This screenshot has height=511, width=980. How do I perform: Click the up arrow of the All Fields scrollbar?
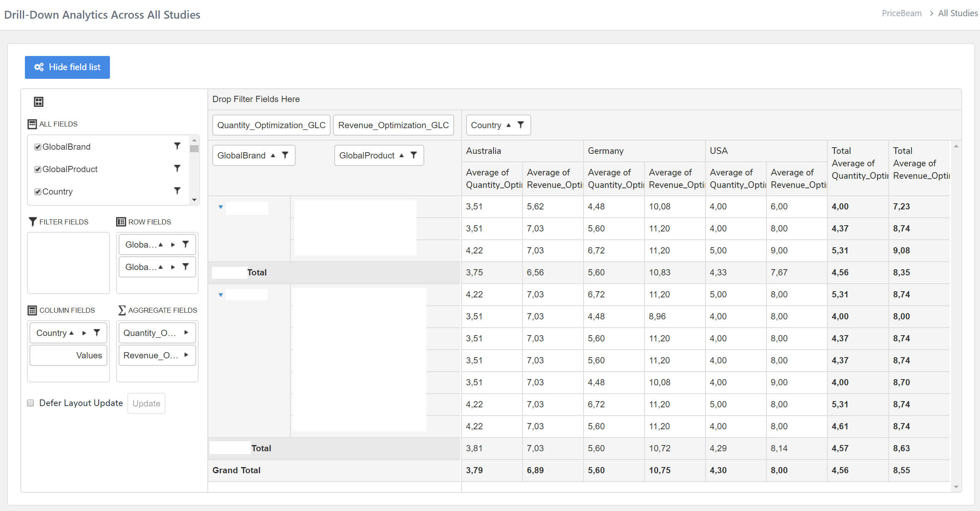pos(194,140)
